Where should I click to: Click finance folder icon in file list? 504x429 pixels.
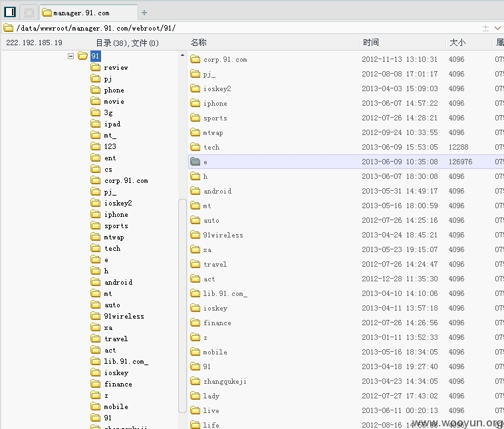[195, 323]
